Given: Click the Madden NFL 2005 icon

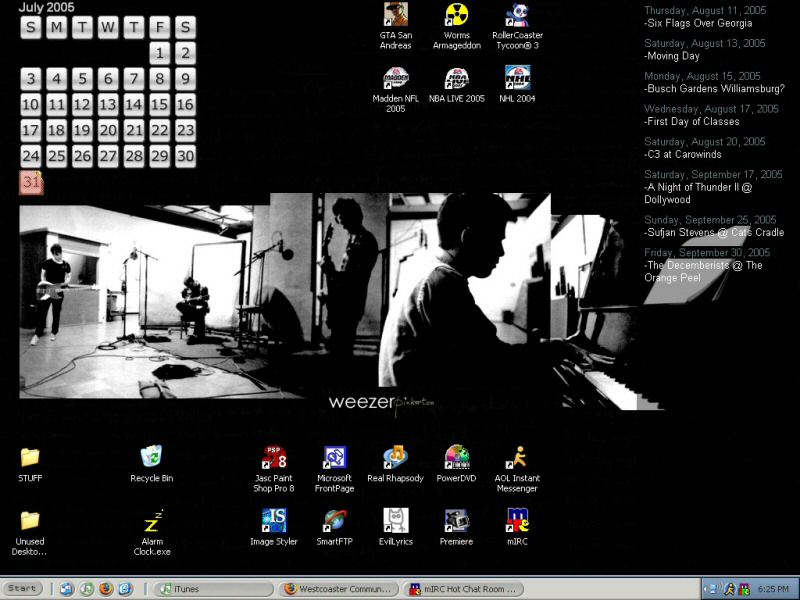Looking at the screenshot, I should [395, 89].
